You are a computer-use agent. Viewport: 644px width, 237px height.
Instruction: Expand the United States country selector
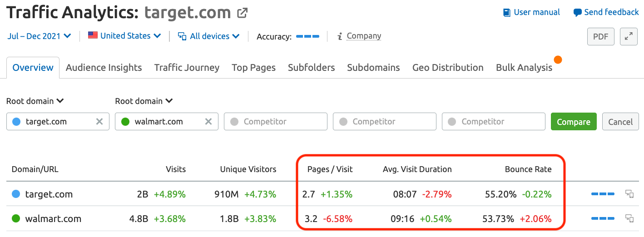pos(124,36)
